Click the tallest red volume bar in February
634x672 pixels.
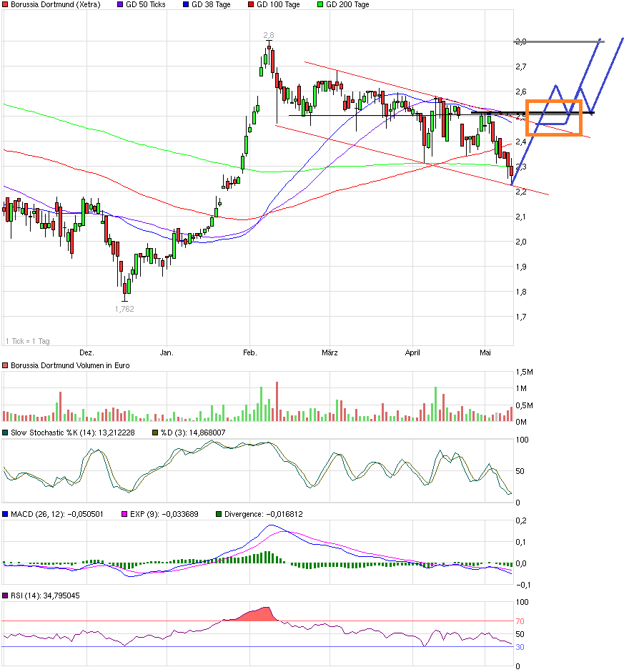click(x=277, y=402)
